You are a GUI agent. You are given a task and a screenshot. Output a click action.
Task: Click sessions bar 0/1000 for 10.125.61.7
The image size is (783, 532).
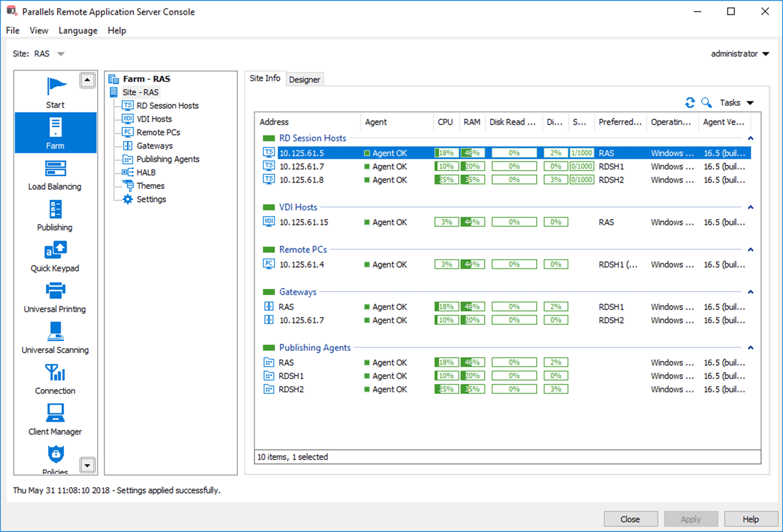pos(582,166)
